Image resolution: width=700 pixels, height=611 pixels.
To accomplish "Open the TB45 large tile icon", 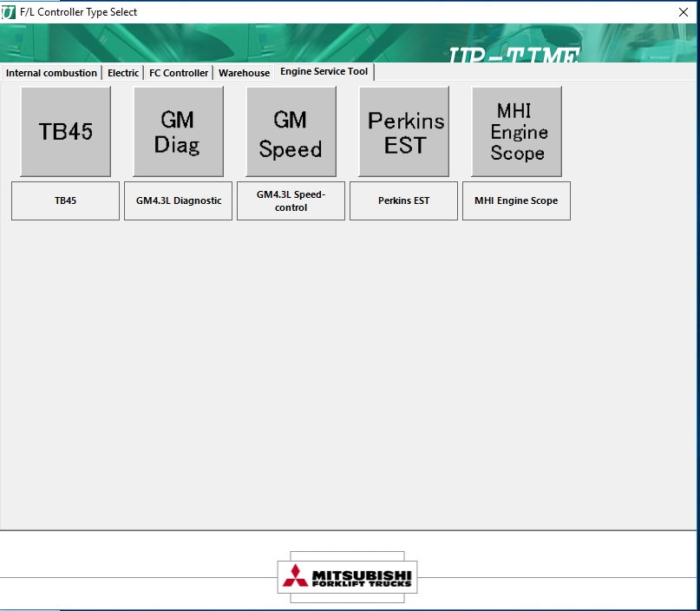I will 66,132.
